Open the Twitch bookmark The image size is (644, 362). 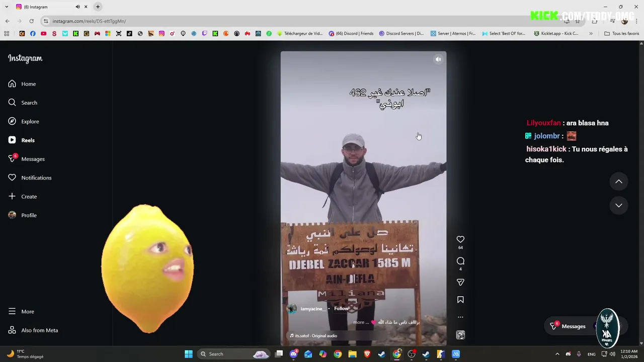204,34
